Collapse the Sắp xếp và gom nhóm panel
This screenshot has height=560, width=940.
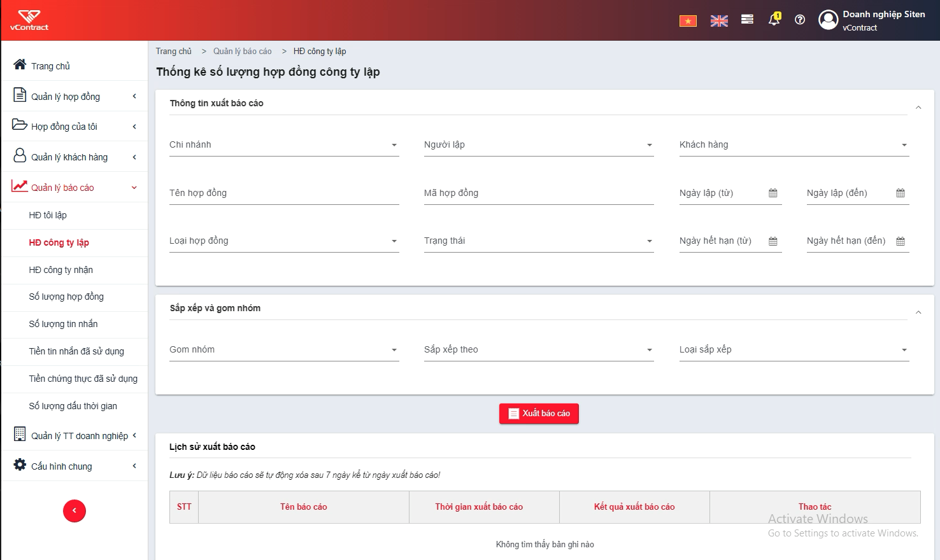pyautogui.click(x=918, y=312)
